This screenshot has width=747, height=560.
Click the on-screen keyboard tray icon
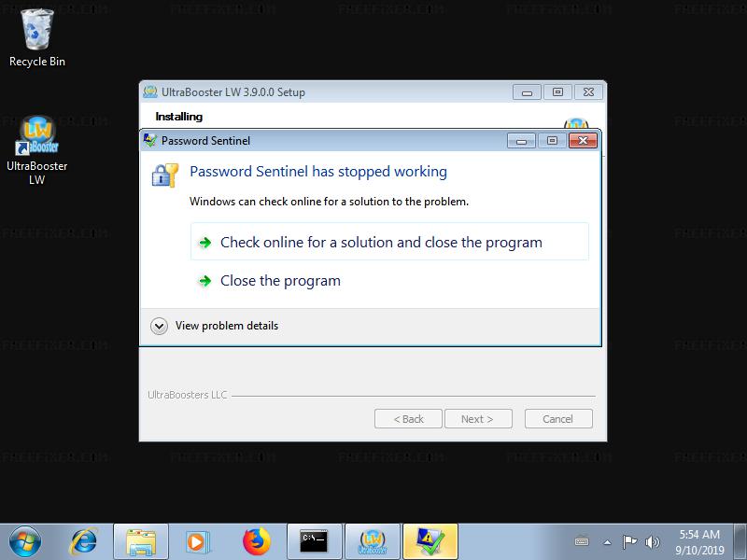coord(582,542)
